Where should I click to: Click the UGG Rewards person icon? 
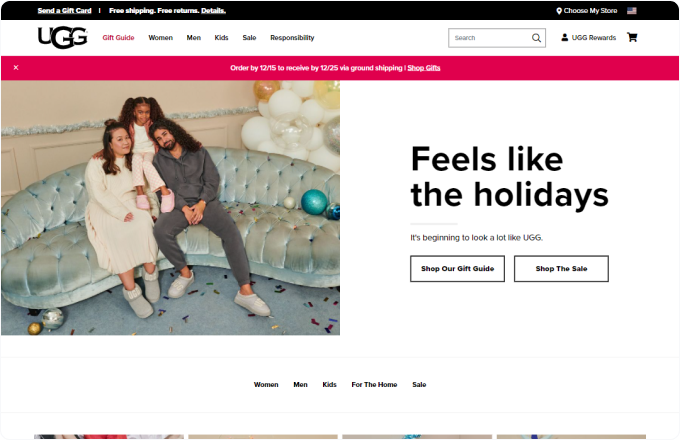coord(565,38)
